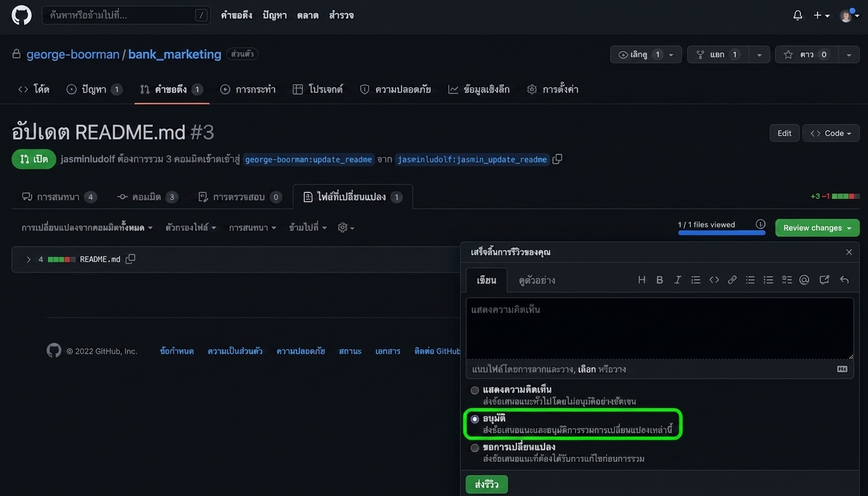
Task: Click the "ดาว" star button
Action: click(x=807, y=54)
